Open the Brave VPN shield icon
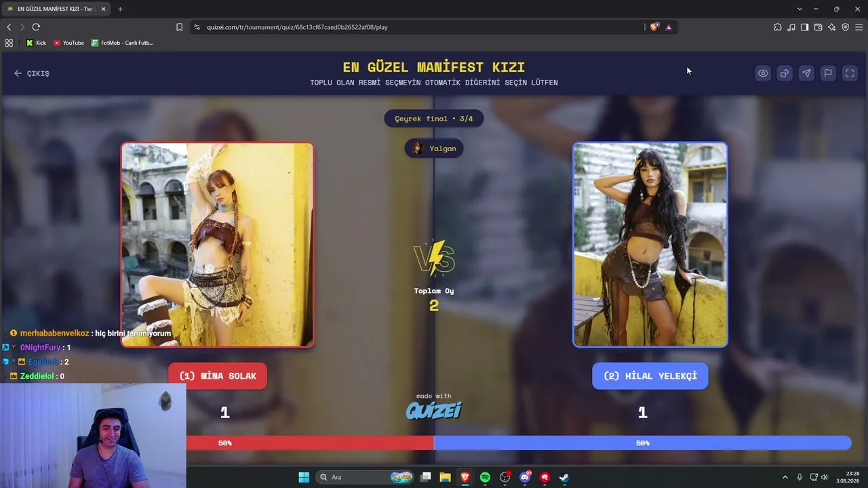 [x=846, y=27]
